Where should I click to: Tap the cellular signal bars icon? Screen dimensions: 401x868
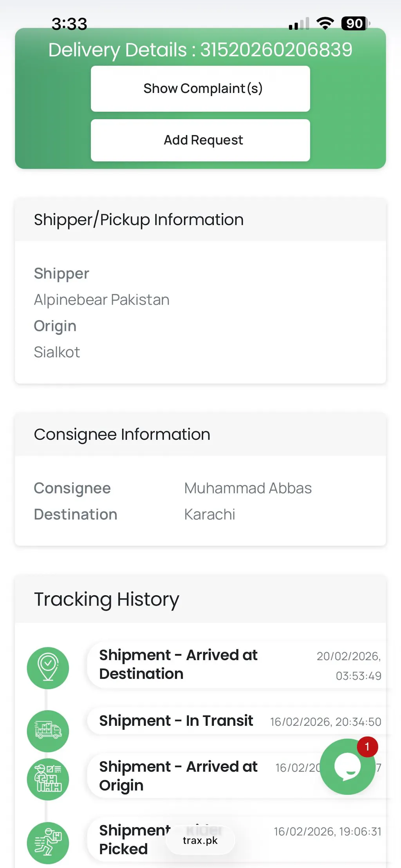point(299,24)
